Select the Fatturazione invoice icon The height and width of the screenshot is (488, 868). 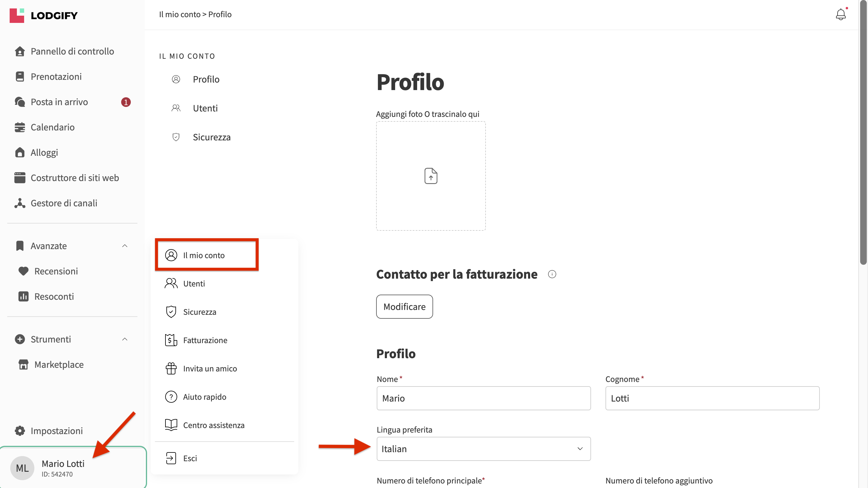click(171, 340)
